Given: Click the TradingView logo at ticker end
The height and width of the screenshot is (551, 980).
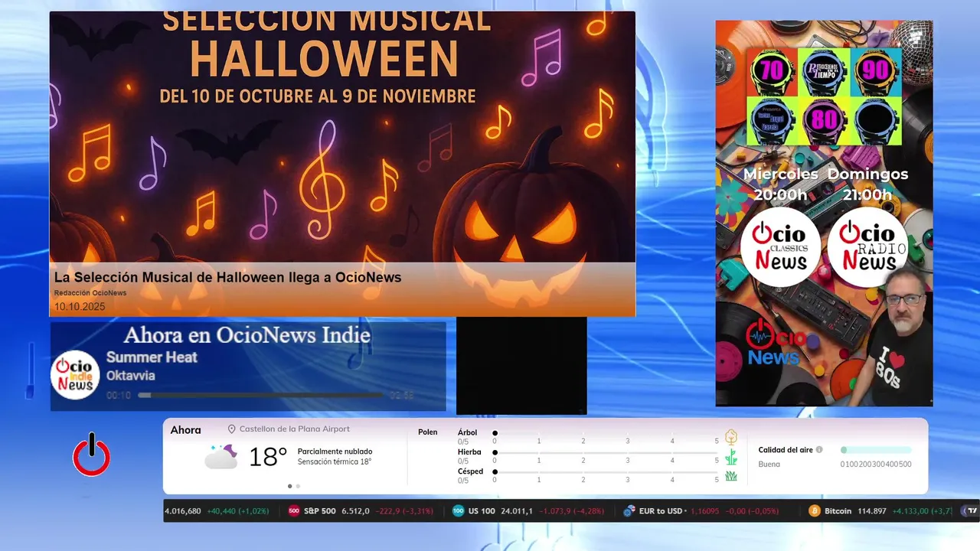Looking at the screenshot, I should click(x=972, y=511).
